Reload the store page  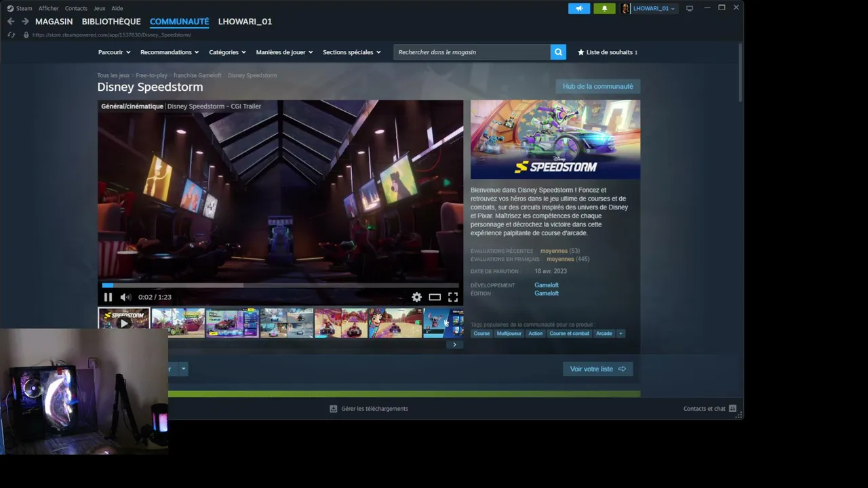[11, 35]
